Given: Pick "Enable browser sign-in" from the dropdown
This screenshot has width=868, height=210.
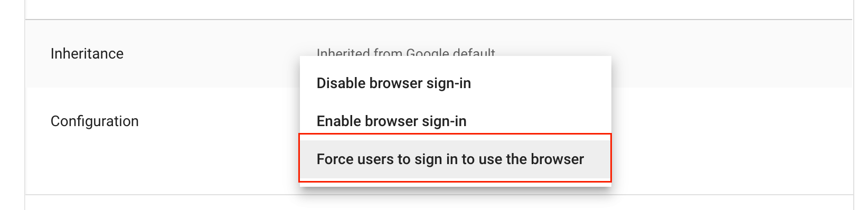Looking at the screenshot, I should pos(455,121).
